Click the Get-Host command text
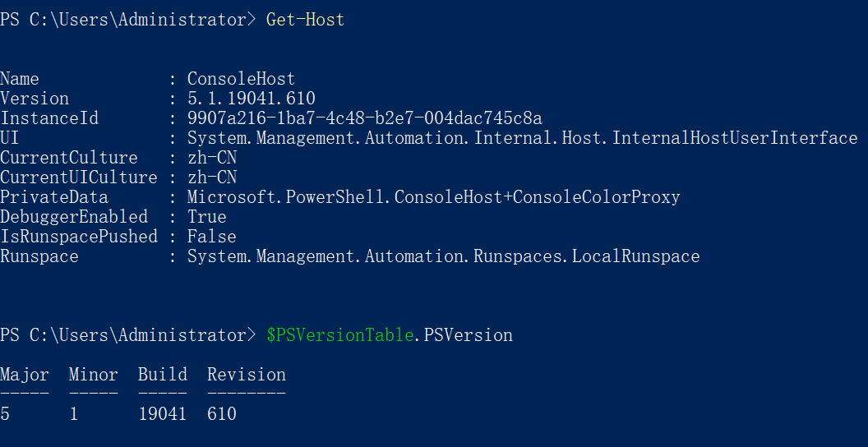Image resolution: width=868 pixels, height=447 pixels. tap(305, 20)
